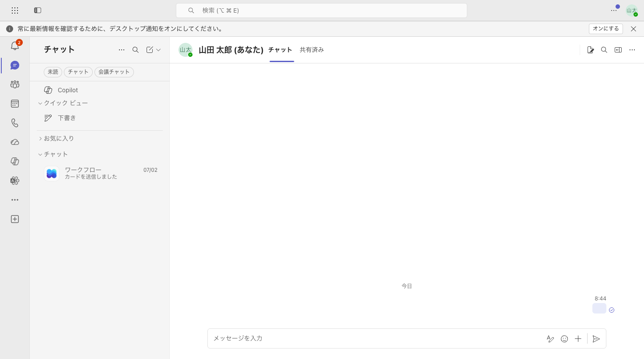Open attach actions plus icon
The width and height of the screenshot is (644, 359).
pyautogui.click(x=578, y=338)
